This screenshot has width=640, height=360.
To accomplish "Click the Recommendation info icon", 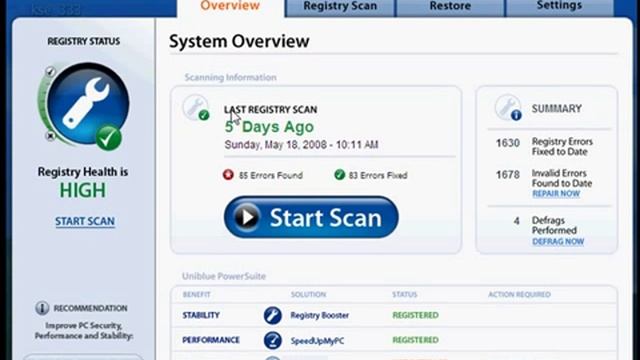I will (42, 308).
